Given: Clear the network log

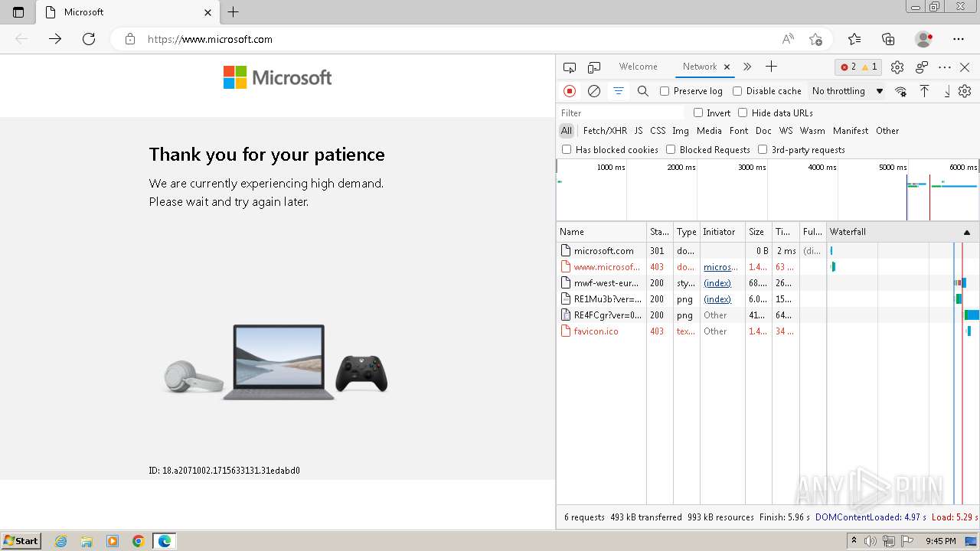Looking at the screenshot, I should (594, 91).
